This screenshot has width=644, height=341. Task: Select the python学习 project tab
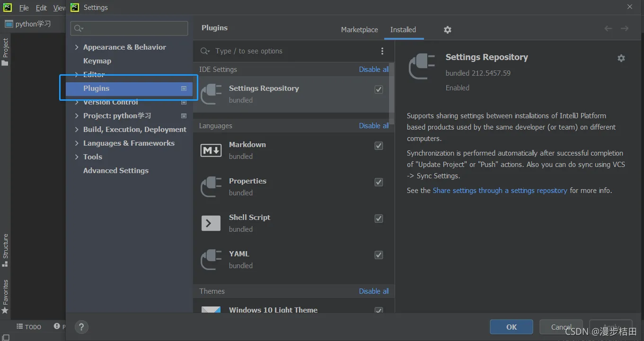(28, 24)
